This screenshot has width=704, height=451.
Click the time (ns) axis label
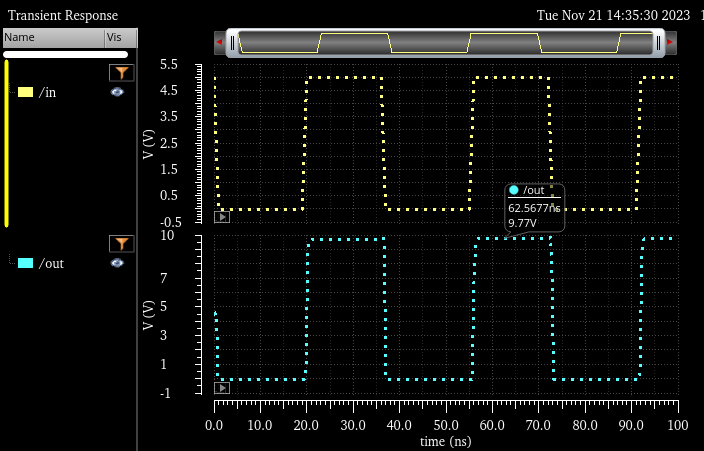coord(445,441)
